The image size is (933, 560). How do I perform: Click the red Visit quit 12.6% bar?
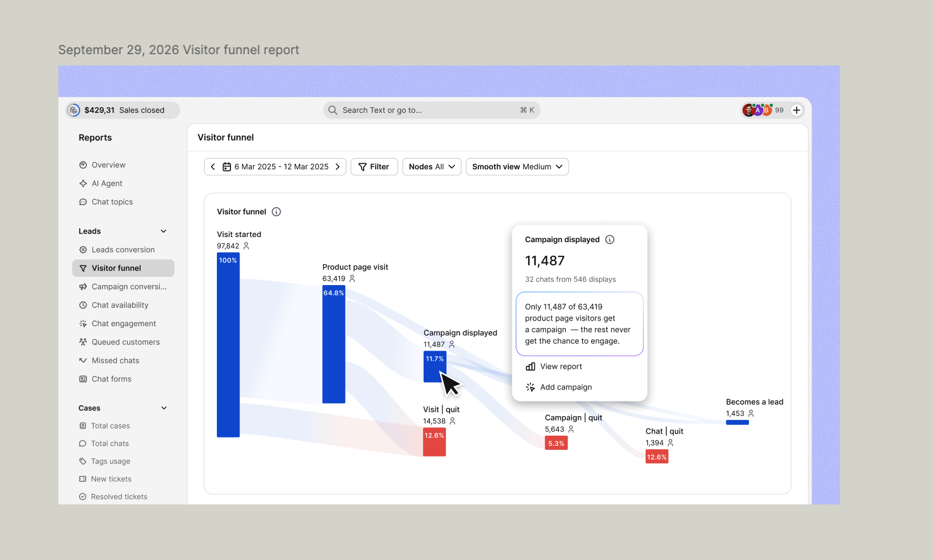(x=434, y=442)
